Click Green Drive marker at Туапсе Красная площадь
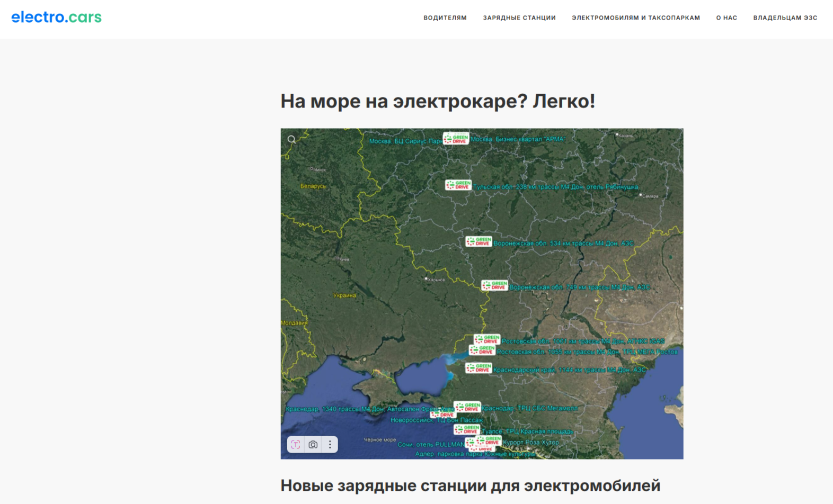The width and height of the screenshot is (833, 504). [x=467, y=430]
